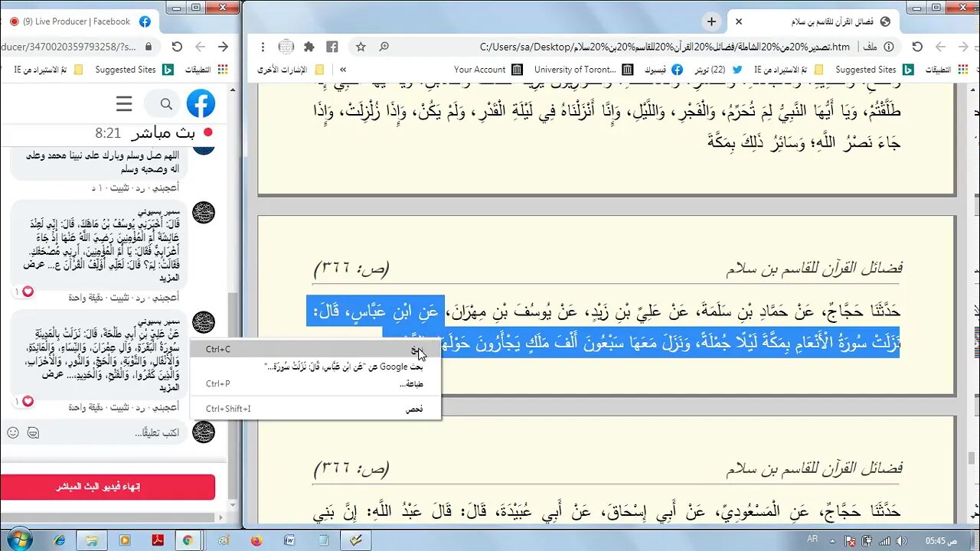
Task: Open the تويتر (22) Twitter bookmark
Action: (717, 70)
